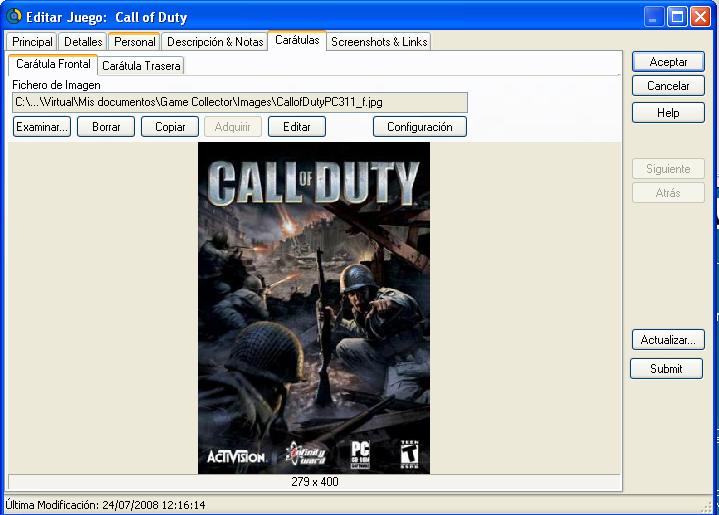Click the disabled Siguiente button

[x=668, y=169]
